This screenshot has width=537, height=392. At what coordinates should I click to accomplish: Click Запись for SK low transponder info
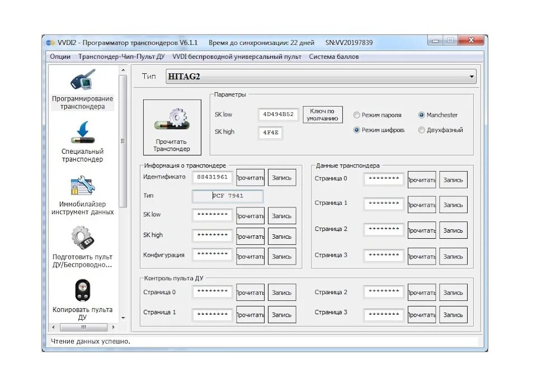click(282, 216)
